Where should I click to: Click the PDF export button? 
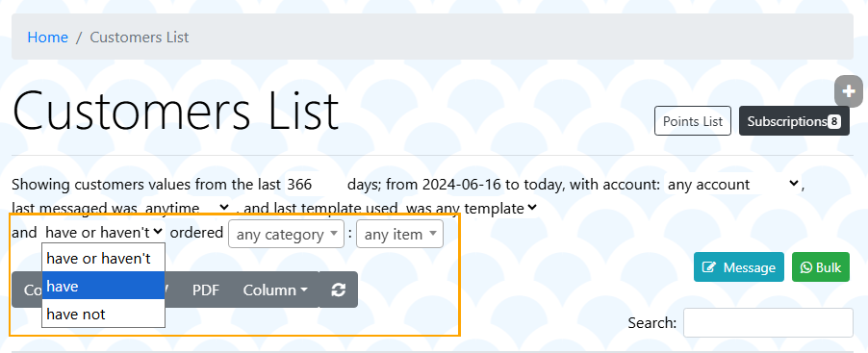(x=205, y=290)
